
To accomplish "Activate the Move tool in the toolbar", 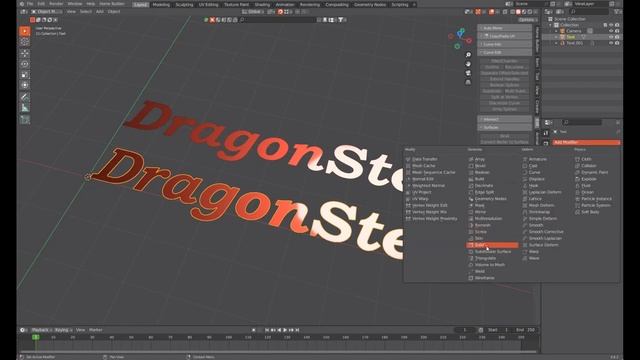I will [x=25, y=53].
